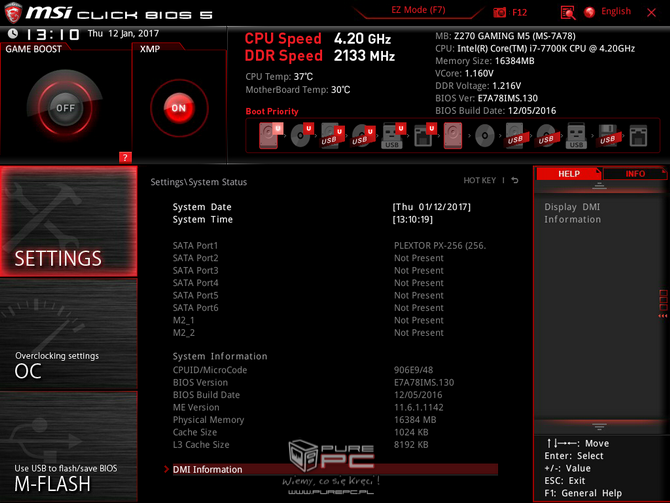Switch to EZ Mode (F7)
This screenshot has height=503, width=670.
pyautogui.click(x=418, y=10)
